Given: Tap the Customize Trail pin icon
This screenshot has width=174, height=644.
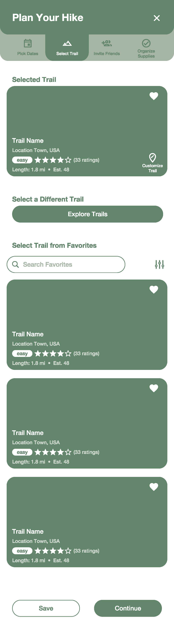Looking at the screenshot, I should (153, 158).
